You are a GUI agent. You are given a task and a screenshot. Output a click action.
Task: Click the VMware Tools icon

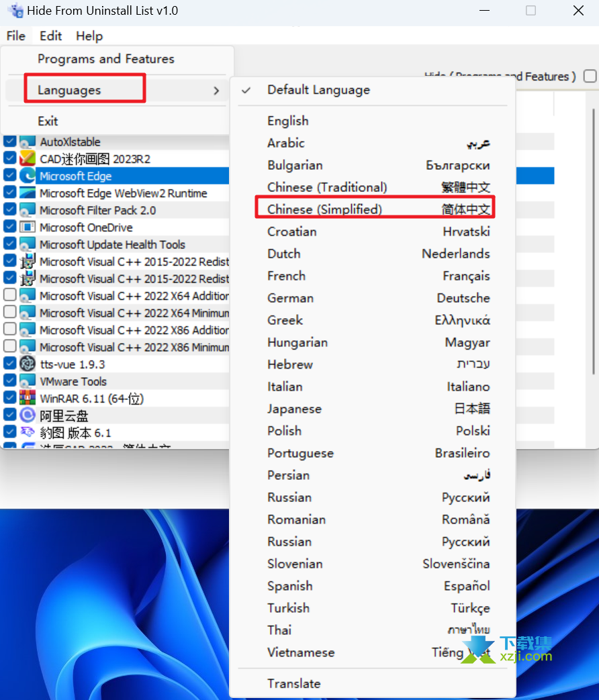(x=28, y=381)
